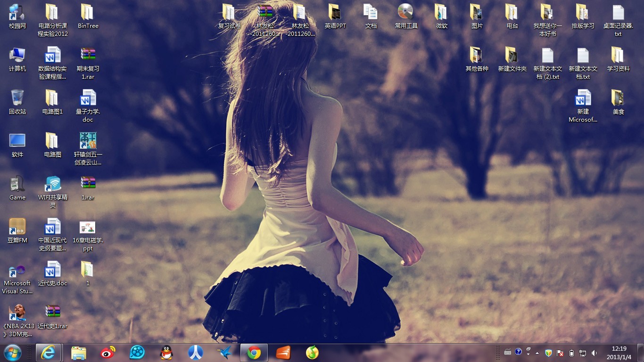Click the battery status tray icon
The height and width of the screenshot is (362, 644).
571,353
